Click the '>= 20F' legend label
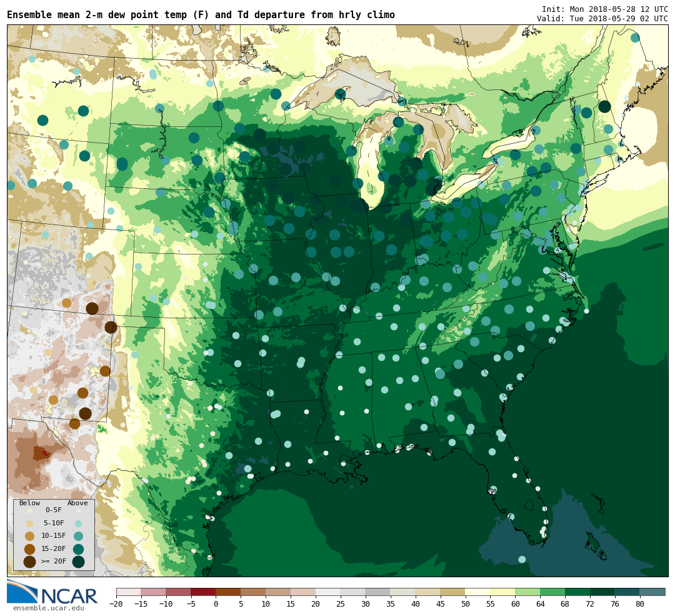The width and height of the screenshot is (675, 616). 54,562
